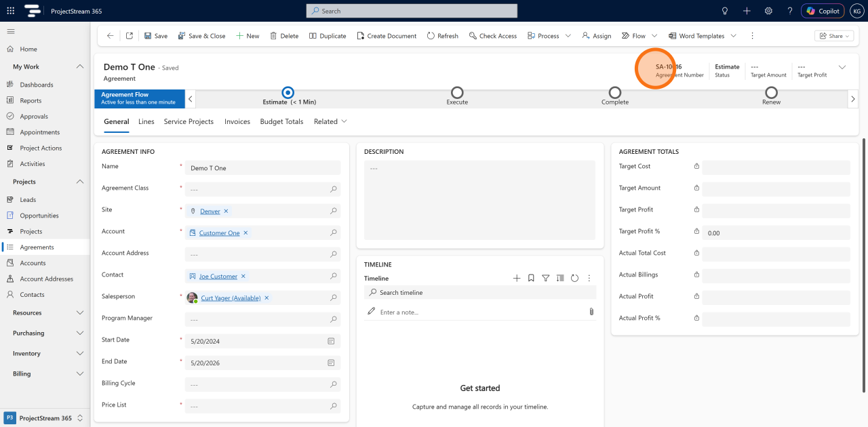Refresh the timeline
This screenshot has width=868, height=427.
click(574, 278)
